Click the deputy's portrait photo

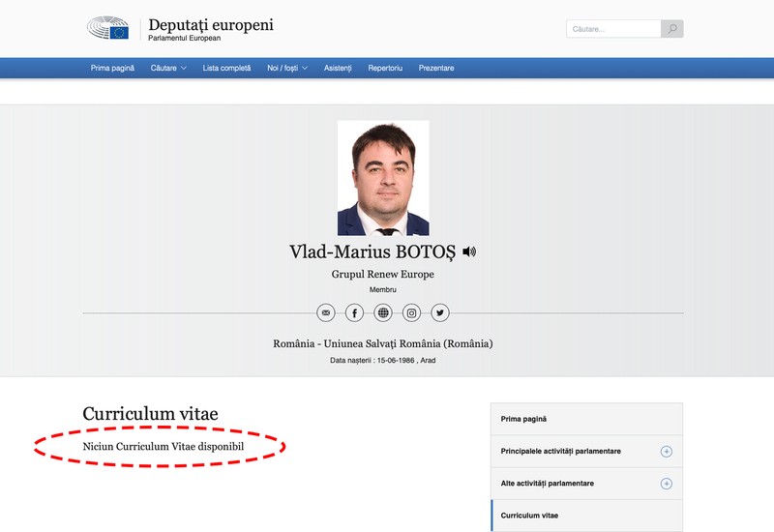[x=383, y=178]
